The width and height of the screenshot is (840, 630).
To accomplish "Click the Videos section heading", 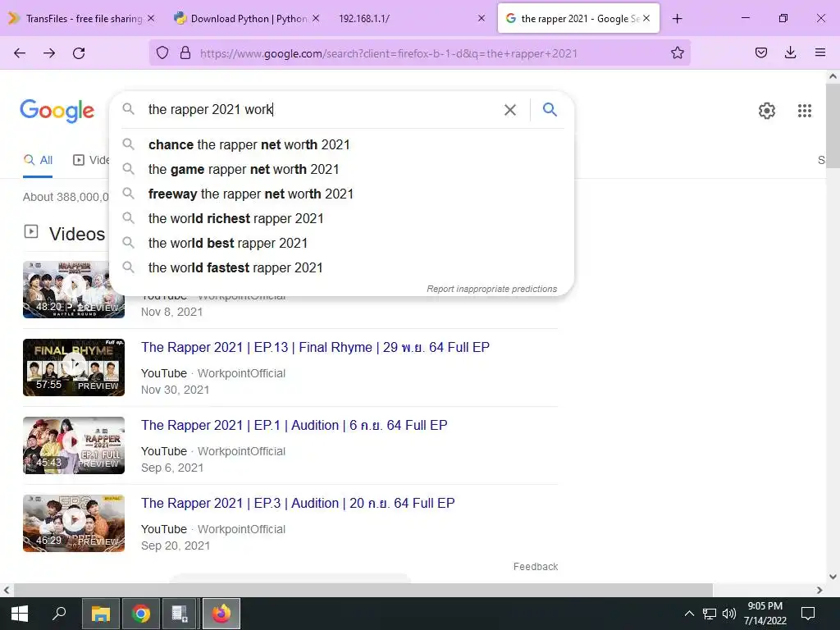I will [77, 234].
